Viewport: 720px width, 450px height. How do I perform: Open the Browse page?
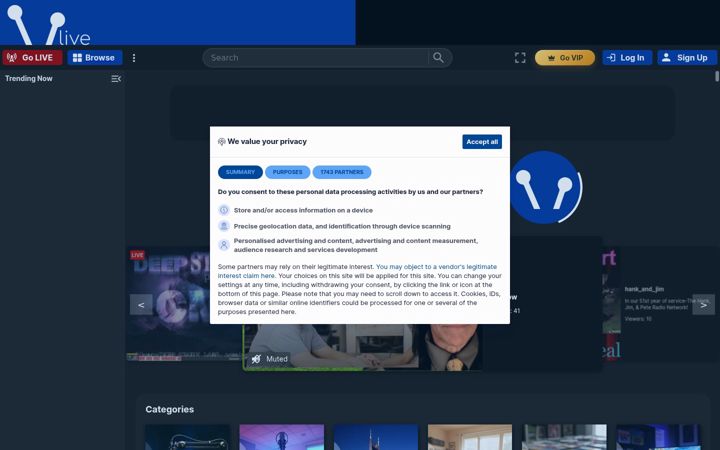click(95, 57)
